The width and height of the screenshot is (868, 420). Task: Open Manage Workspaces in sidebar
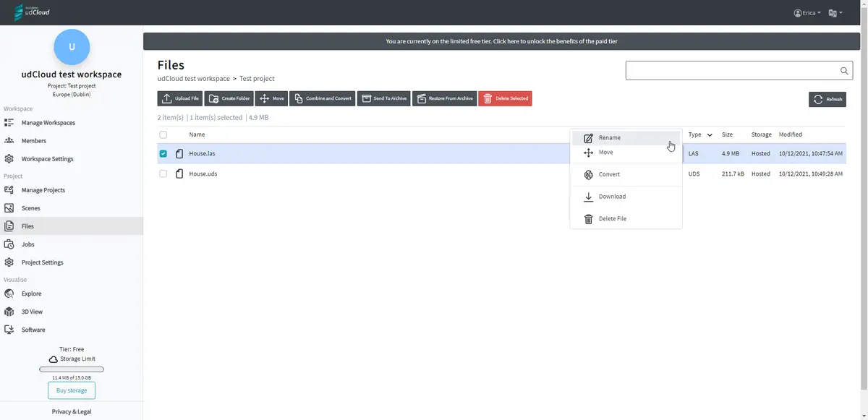point(48,123)
